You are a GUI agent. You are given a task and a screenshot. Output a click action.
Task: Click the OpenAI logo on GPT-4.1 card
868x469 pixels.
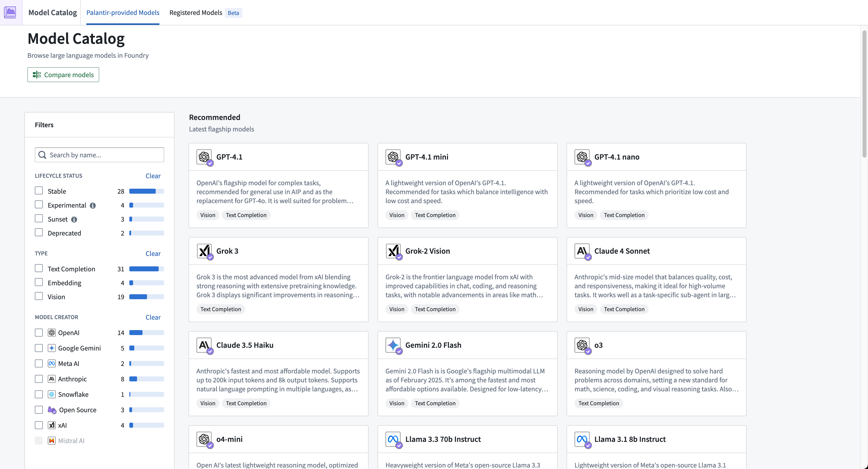click(x=204, y=157)
